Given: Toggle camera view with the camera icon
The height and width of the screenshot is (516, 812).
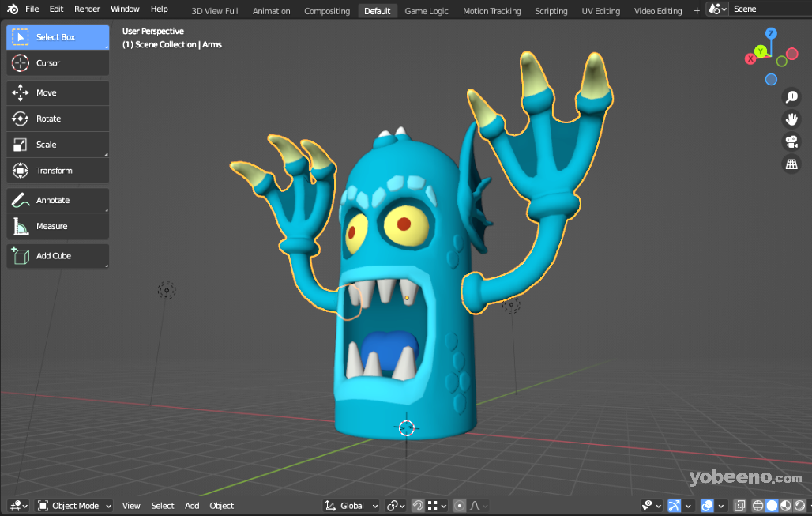Looking at the screenshot, I should pos(791,141).
